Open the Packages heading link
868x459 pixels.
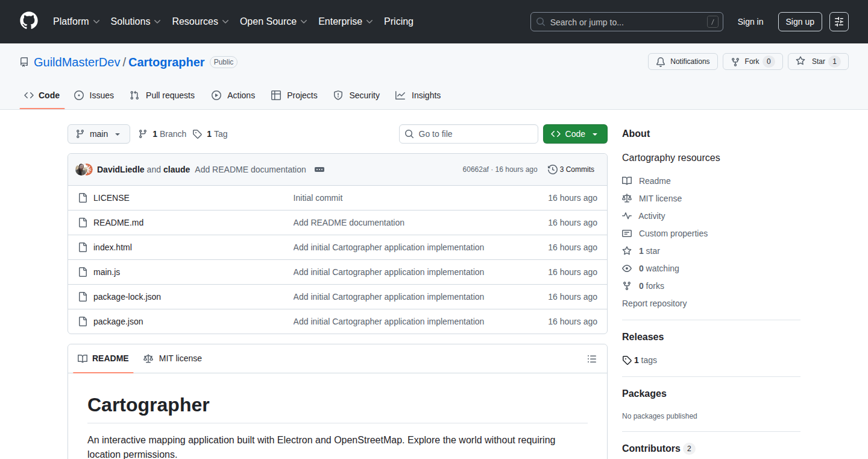tap(644, 394)
